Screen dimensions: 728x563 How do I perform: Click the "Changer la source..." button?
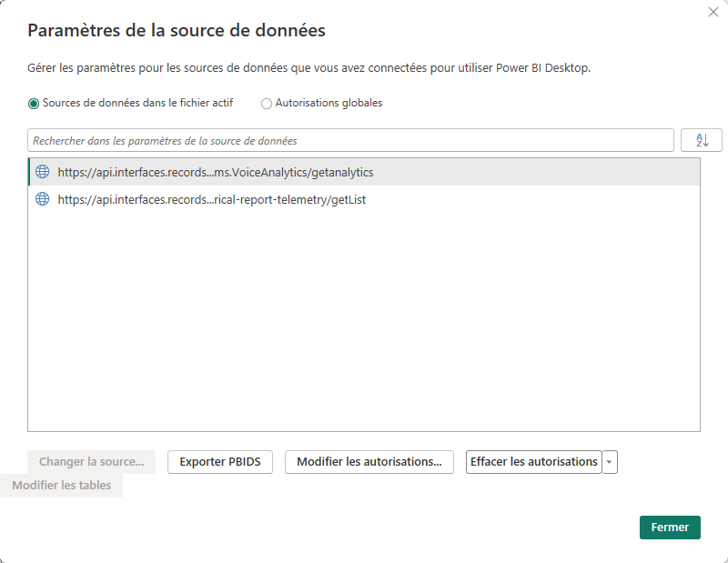[x=91, y=462]
